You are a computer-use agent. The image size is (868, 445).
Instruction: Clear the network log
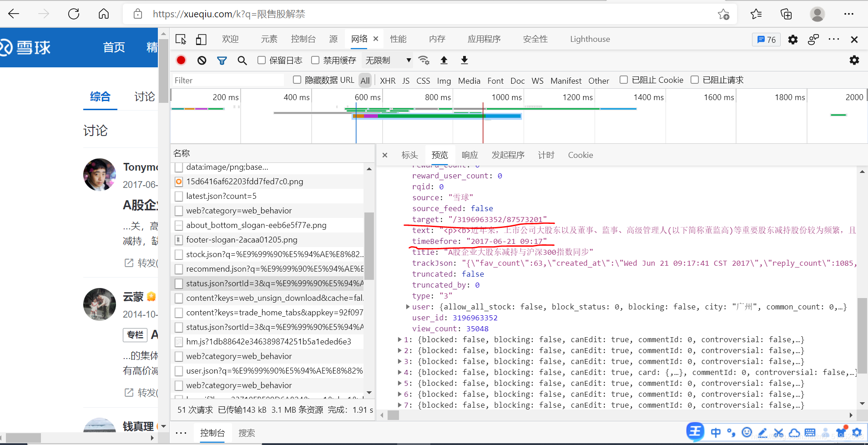[202, 60]
